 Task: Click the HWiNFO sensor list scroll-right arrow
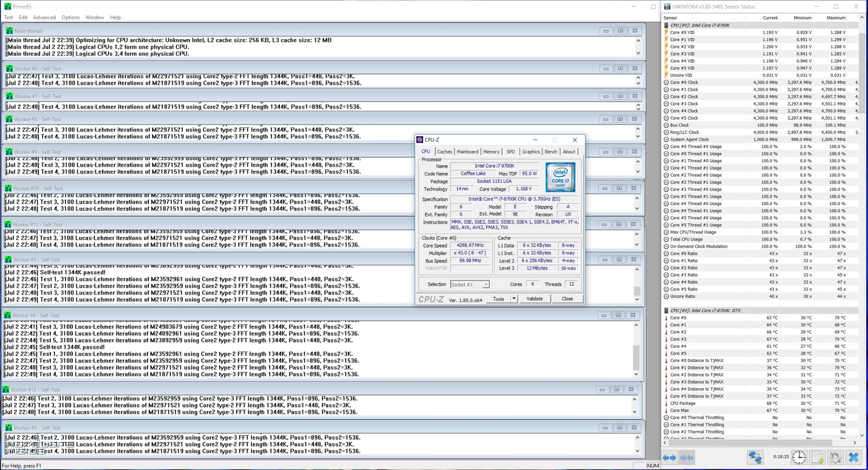854,442
